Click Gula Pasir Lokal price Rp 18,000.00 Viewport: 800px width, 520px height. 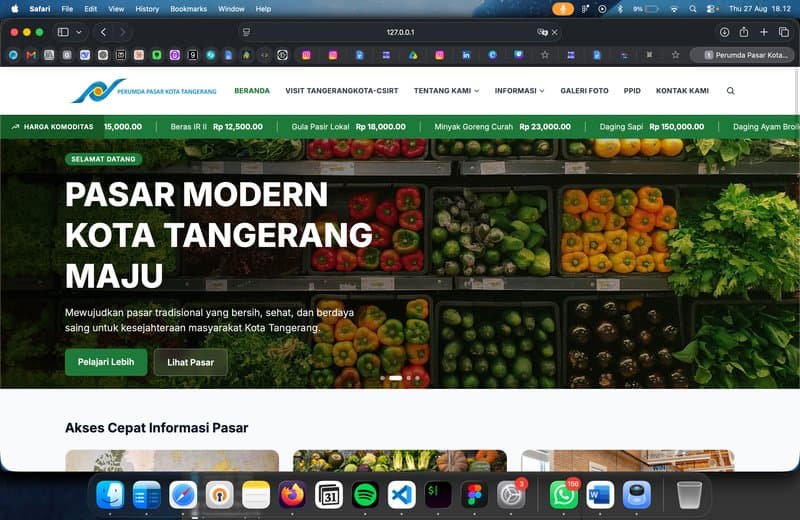[381, 127]
